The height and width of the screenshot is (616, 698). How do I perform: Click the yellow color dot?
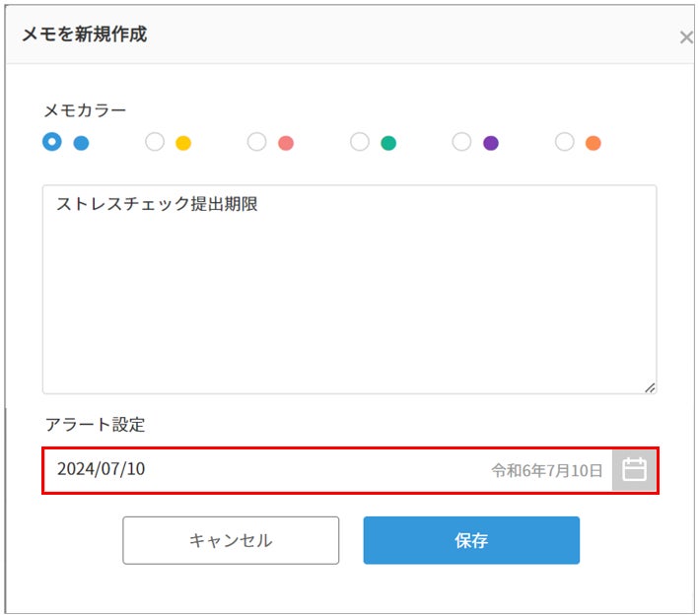(x=183, y=143)
